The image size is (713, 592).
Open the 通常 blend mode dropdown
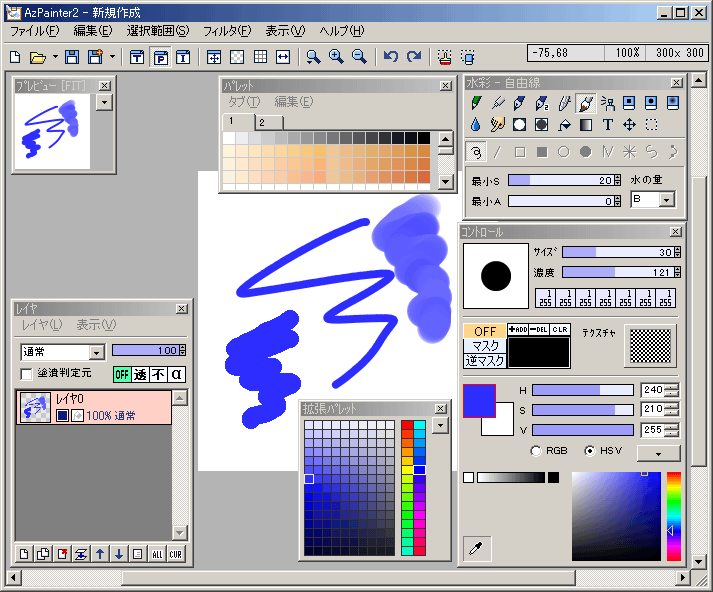click(x=97, y=352)
